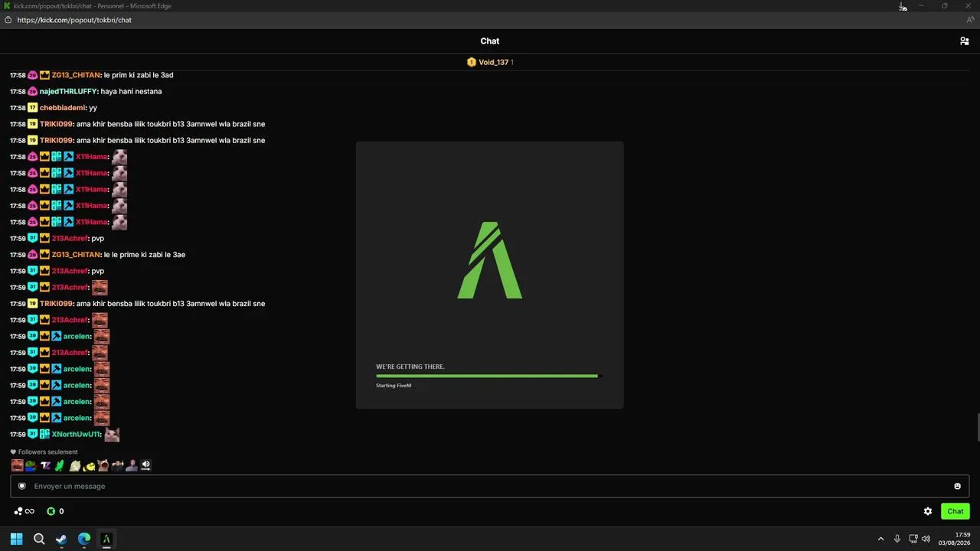Insert the Pepe frog quick emote
Image resolution: width=980 pixels, height=551 pixels.
coord(31,465)
